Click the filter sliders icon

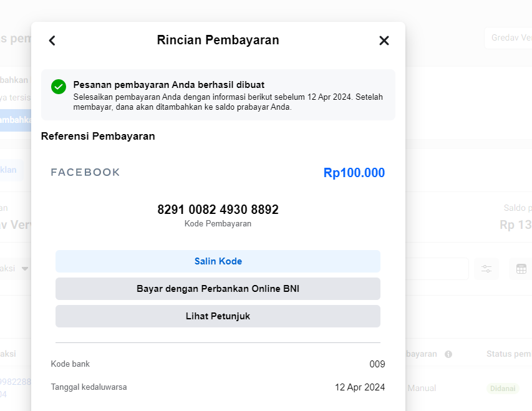point(486,269)
